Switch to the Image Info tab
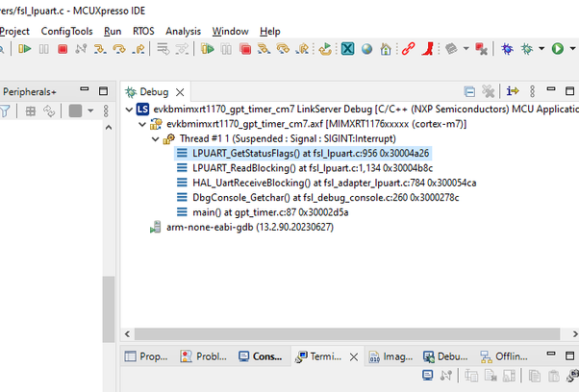 point(390,356)
